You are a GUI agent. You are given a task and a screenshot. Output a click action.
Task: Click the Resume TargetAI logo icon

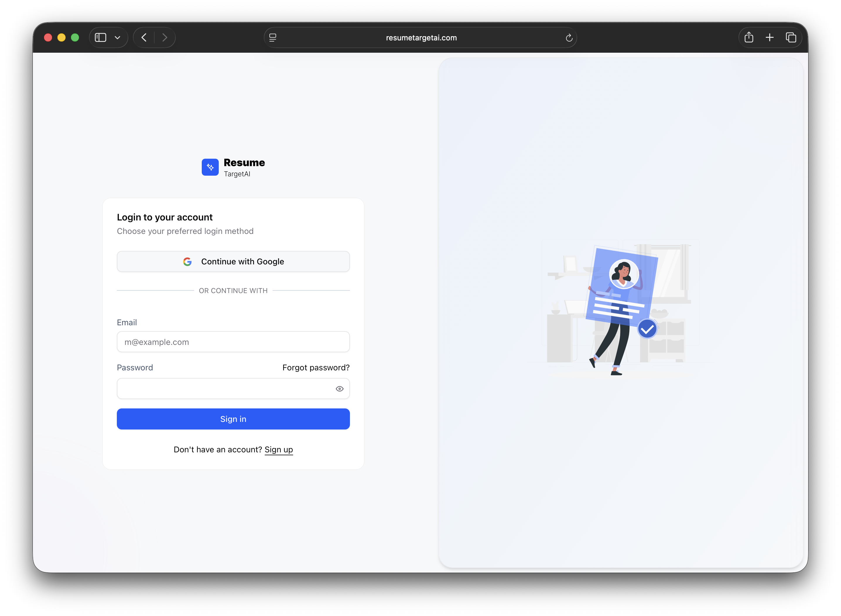tap(210, 167)
